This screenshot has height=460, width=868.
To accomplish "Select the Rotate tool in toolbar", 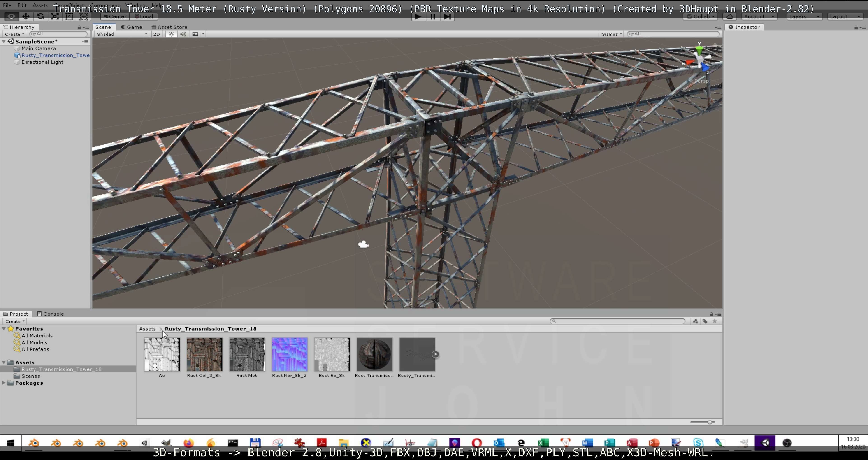I will coord(40,16).
